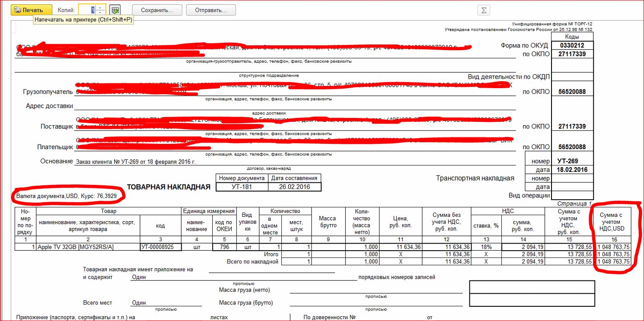Viewport: 644px width, 321px height.
Task: Click the Масса груза (брутто) label
Action: (x=246, y=303)
